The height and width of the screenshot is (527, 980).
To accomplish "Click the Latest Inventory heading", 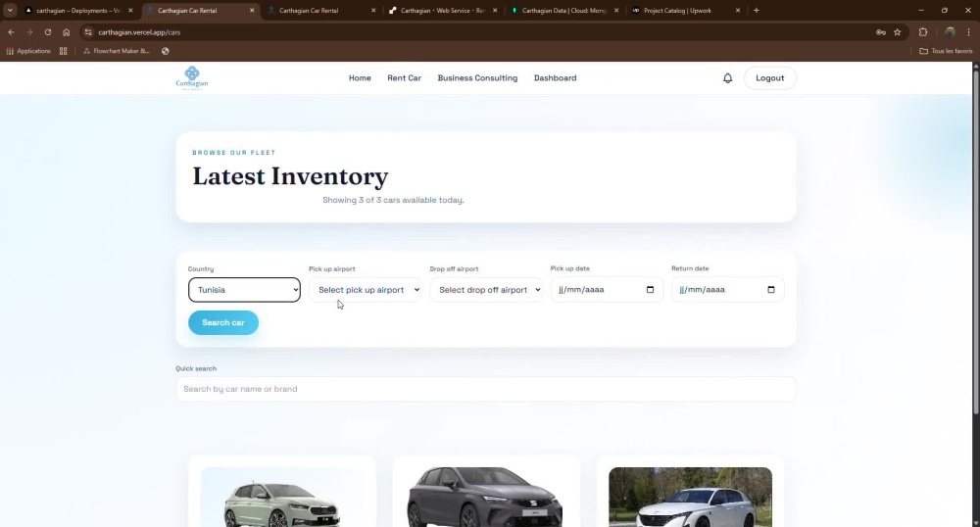I will click(x=290, y=176).
